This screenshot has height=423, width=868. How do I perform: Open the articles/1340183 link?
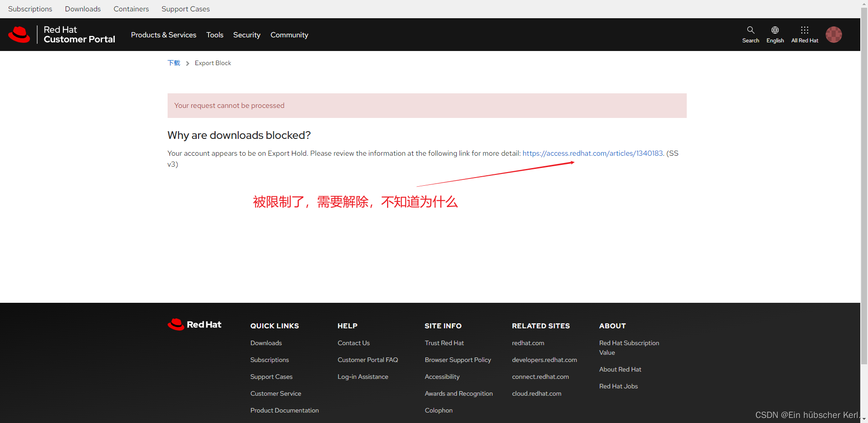tap(592, 153)
